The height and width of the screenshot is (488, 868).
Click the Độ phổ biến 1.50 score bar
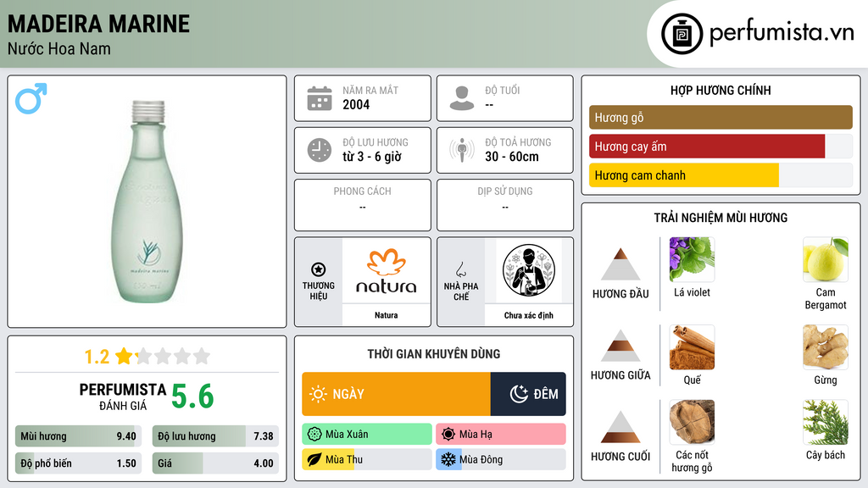[x=79, y=463]
